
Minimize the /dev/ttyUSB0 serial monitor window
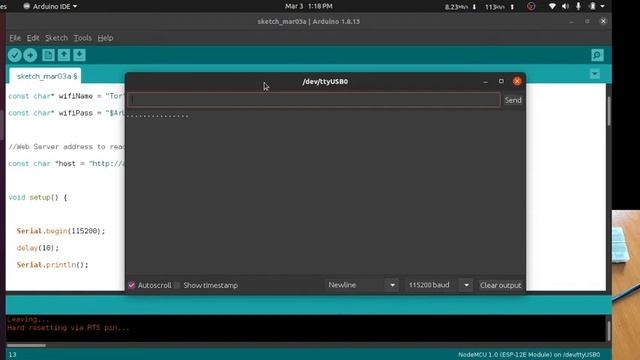tap(485, 82)
